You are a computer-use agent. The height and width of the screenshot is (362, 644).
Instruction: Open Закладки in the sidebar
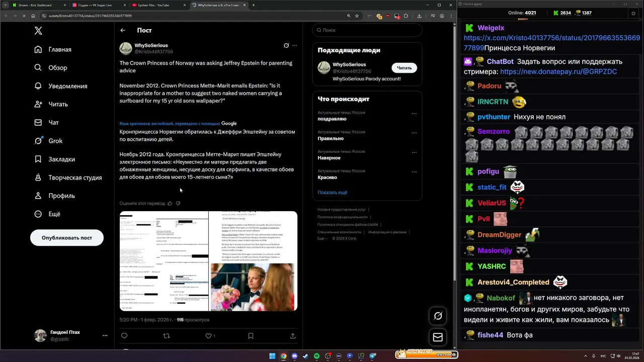[55, 159]
